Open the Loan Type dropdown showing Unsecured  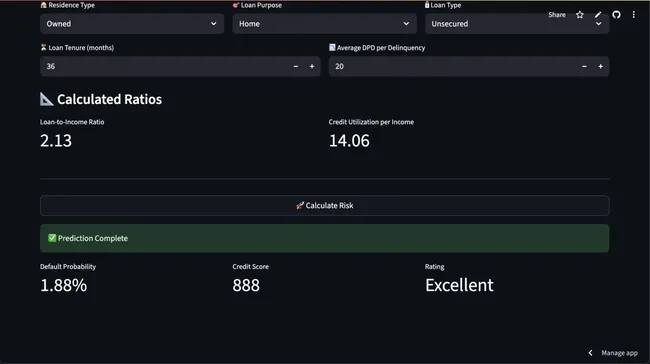coord(517,24)
